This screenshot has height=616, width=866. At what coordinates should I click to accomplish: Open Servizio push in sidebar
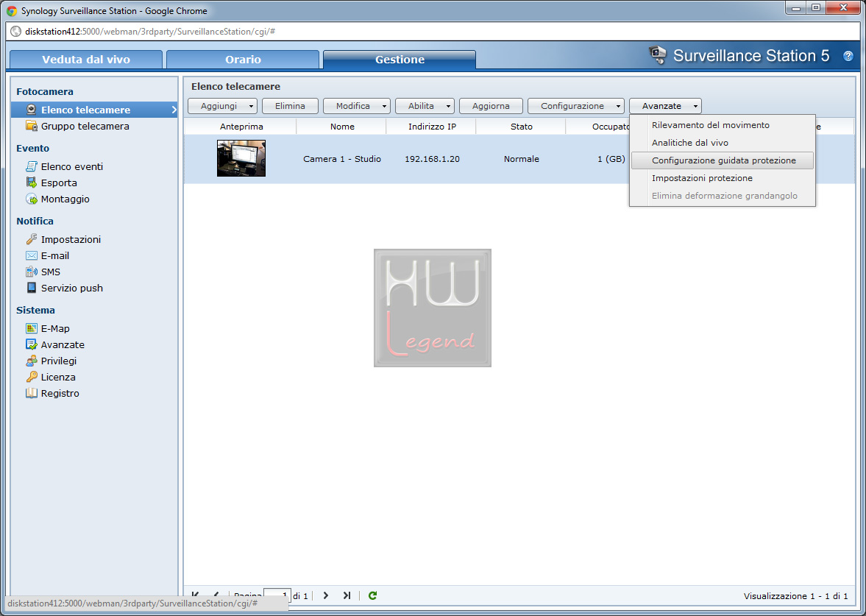[x=72, y=288]
